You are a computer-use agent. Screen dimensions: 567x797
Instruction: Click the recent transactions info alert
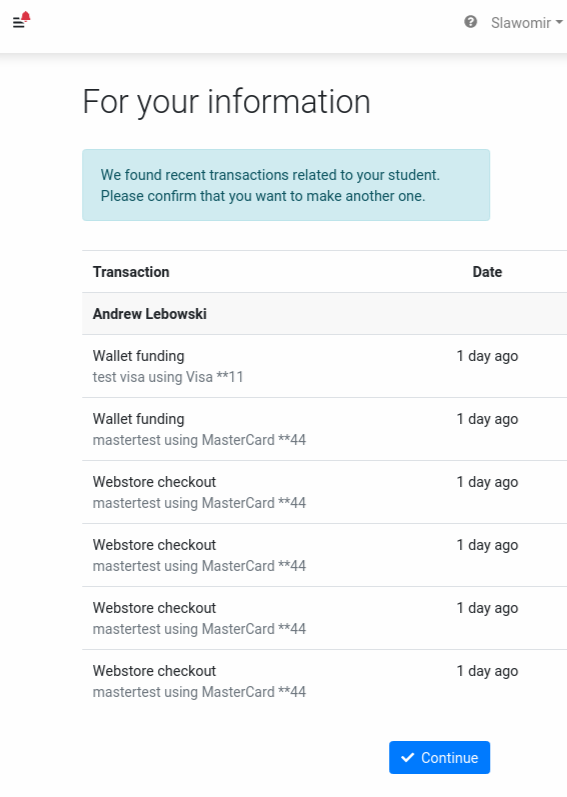pos(286,185)
